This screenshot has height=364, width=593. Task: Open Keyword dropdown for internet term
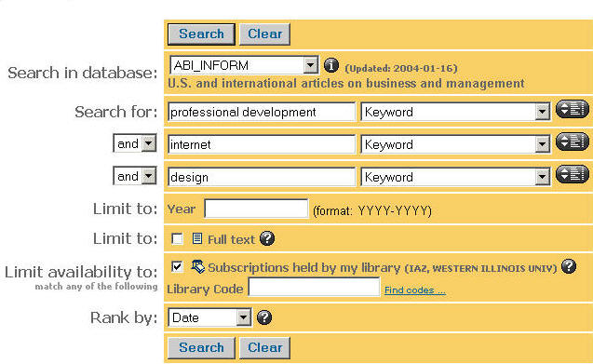click(x=455, y=144)
